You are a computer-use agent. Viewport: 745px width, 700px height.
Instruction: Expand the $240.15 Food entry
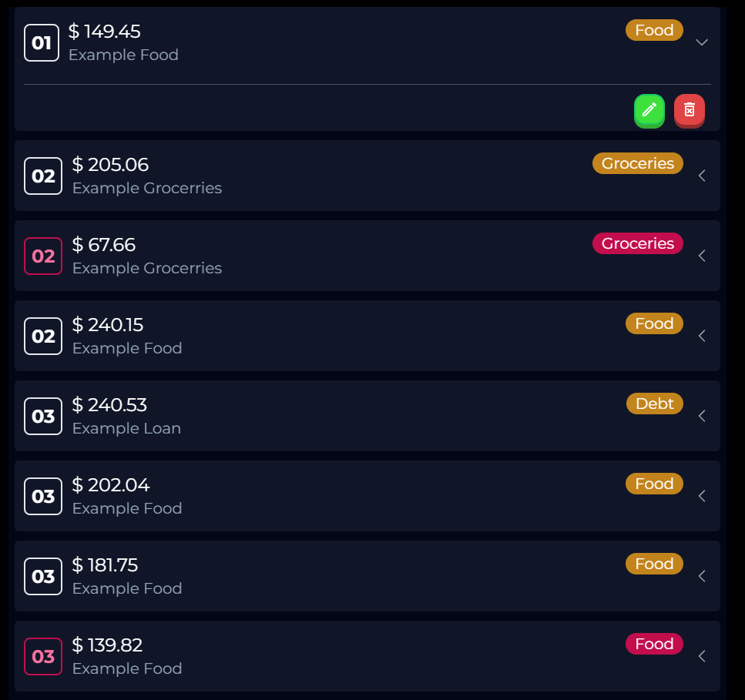[x=701, y=336]
